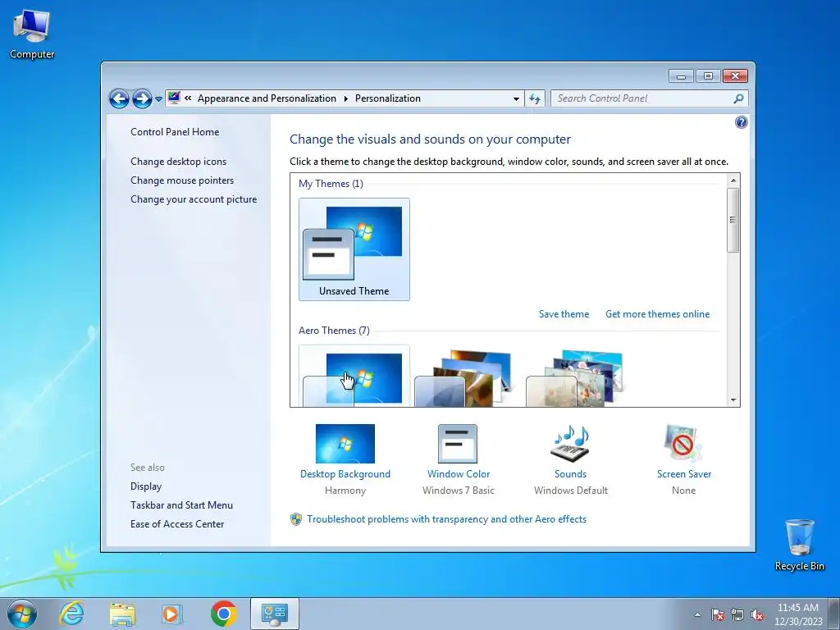Click the theme list scrollbar thumb

tap(733, 220)
